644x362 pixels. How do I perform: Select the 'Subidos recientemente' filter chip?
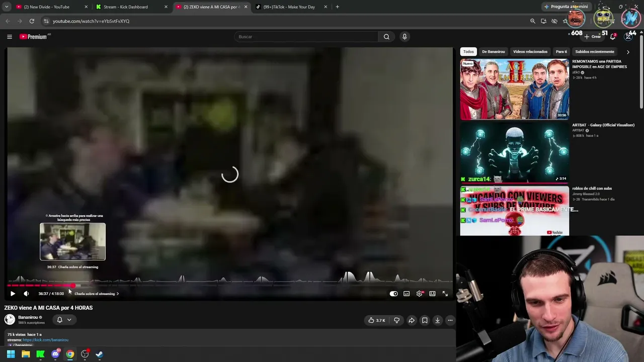point(595,52)
